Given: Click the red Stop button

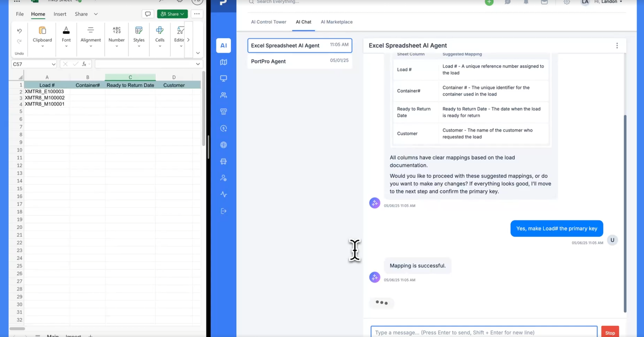Looking at the screenshot, I should [x=610, y=332].
